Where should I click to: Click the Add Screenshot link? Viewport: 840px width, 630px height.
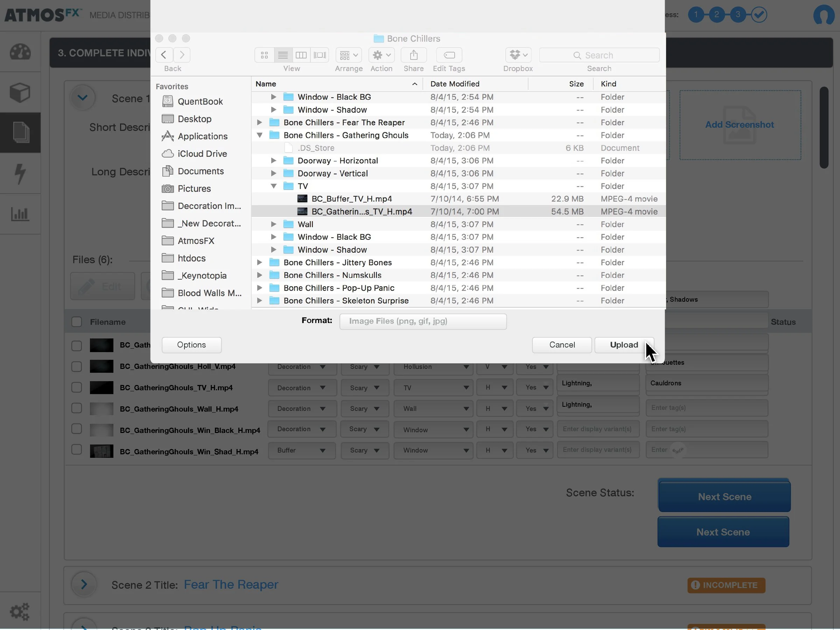click(x=739, y=125)
